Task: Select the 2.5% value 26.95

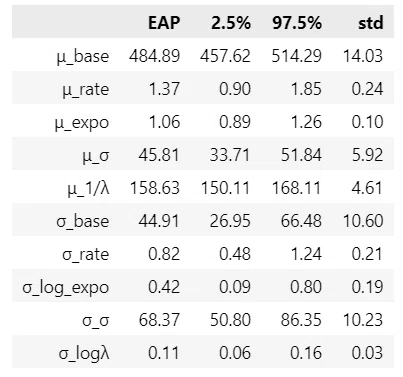Action: [230, 221]
